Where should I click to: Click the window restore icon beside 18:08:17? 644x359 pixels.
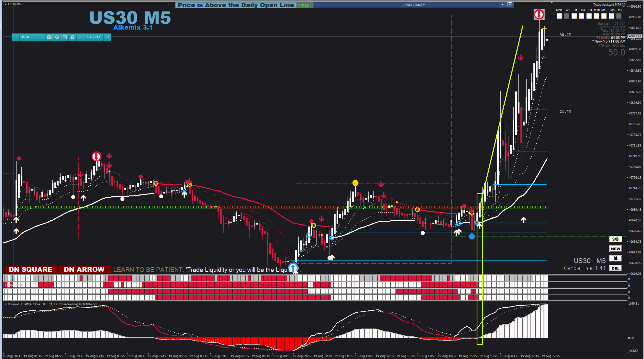107,37
